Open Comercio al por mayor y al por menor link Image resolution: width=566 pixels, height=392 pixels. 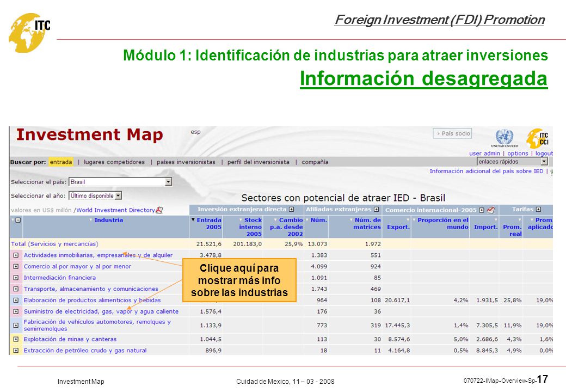(x=77, y=266)
